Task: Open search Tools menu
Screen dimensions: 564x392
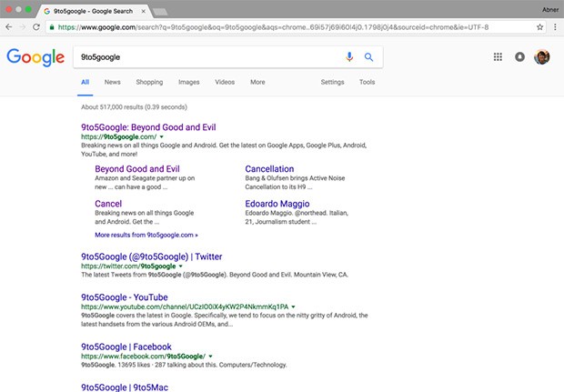Action: [367, 82]
